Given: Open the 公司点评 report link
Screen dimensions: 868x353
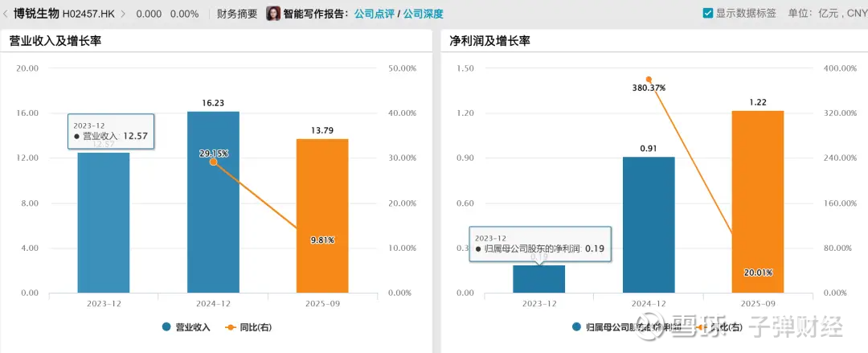Looking at the screenshot, I should click(x=375, y=14).
